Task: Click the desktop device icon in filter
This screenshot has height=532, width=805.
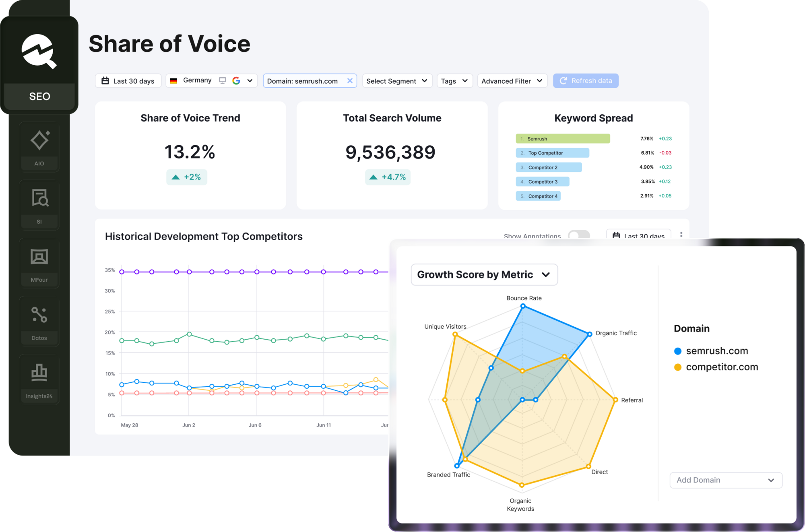Action: coord(222,80)
